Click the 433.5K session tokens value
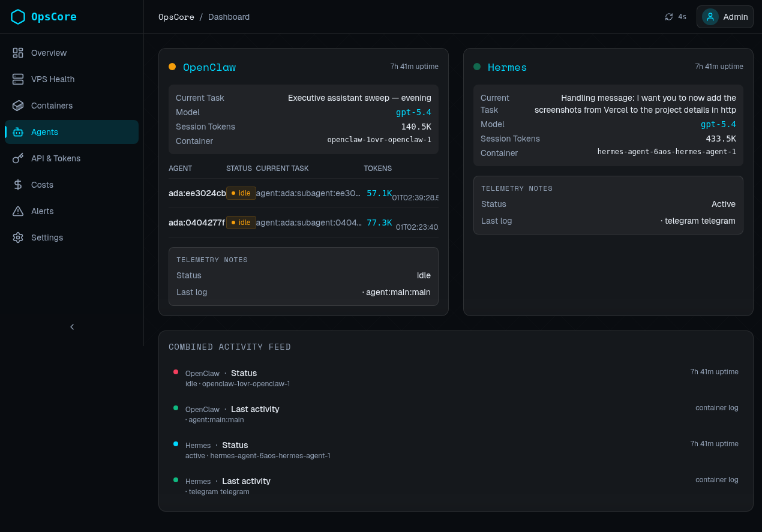Viewport: 762px width, 532px height. [721, 139]
